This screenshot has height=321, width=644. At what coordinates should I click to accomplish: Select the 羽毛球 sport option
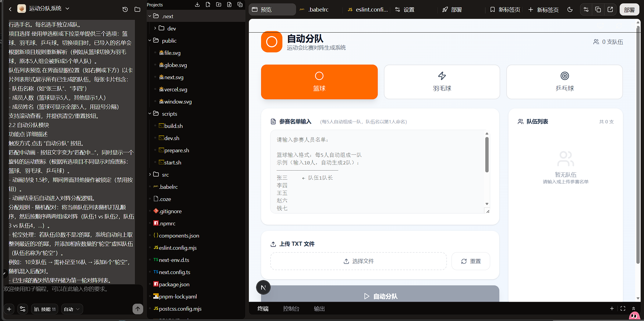[x=442, y=82]
